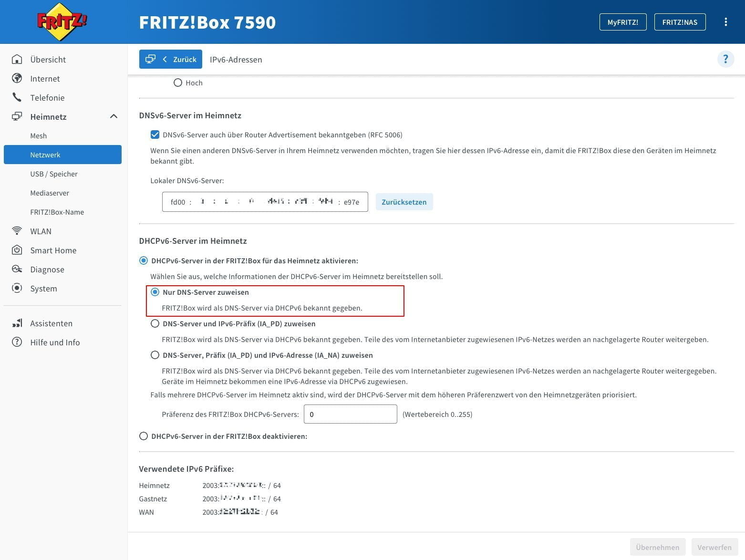745x560 pixels.
Task: Click the Assistenten icon
Action: [17, 323]
